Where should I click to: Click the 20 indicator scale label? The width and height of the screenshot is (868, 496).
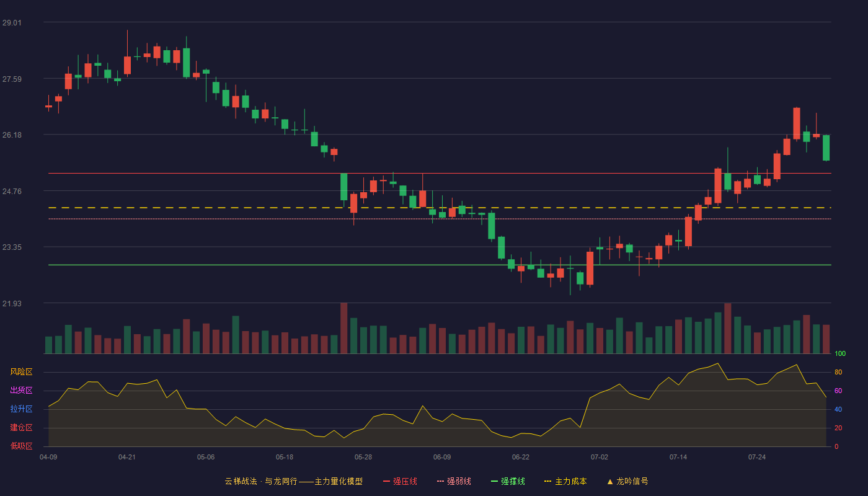pyautogui.click(x=838, y=428)
